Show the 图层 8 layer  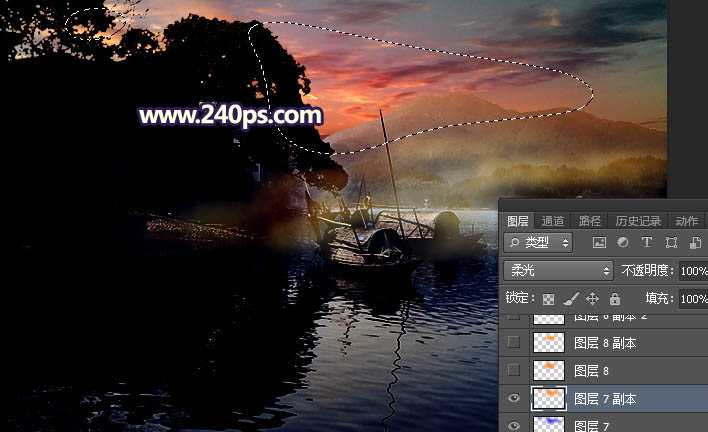coord(514,371)
